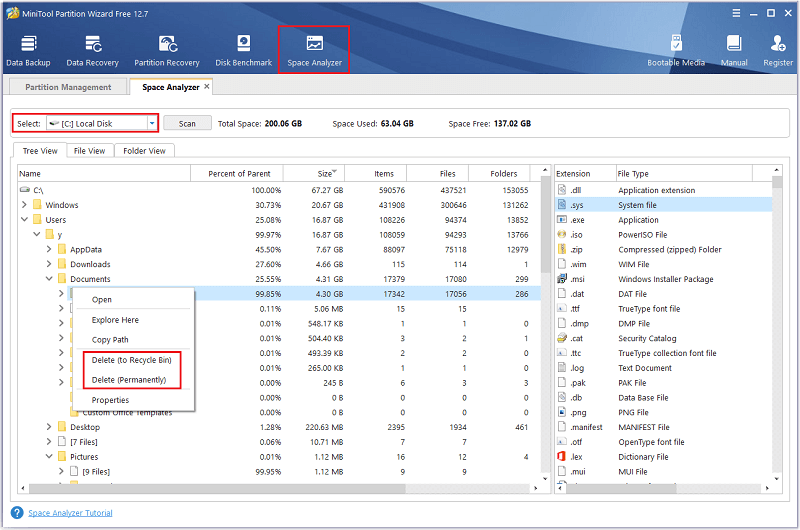Select the Desktop folder row

279,426
